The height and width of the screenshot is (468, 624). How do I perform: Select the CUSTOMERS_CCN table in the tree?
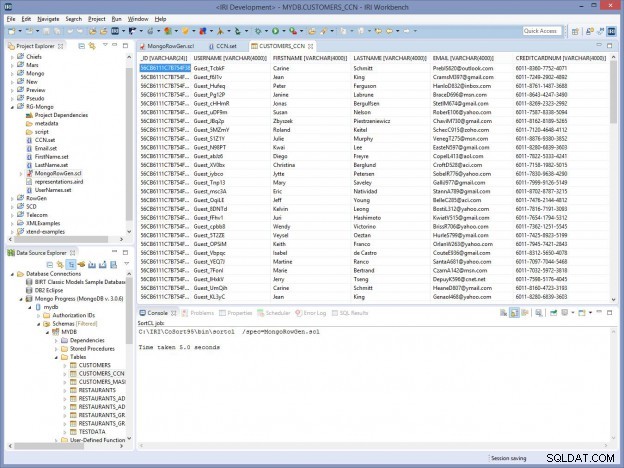click(x=101, y=373)
